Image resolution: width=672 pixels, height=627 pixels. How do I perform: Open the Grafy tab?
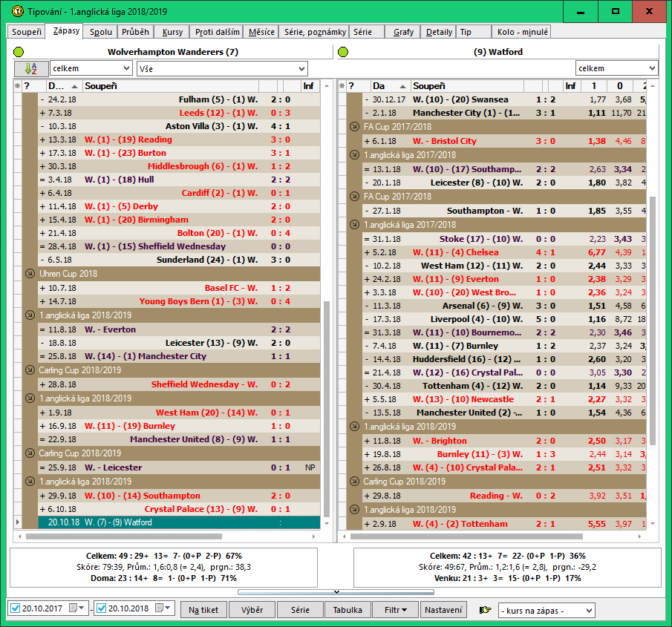[x=403, y=32]
